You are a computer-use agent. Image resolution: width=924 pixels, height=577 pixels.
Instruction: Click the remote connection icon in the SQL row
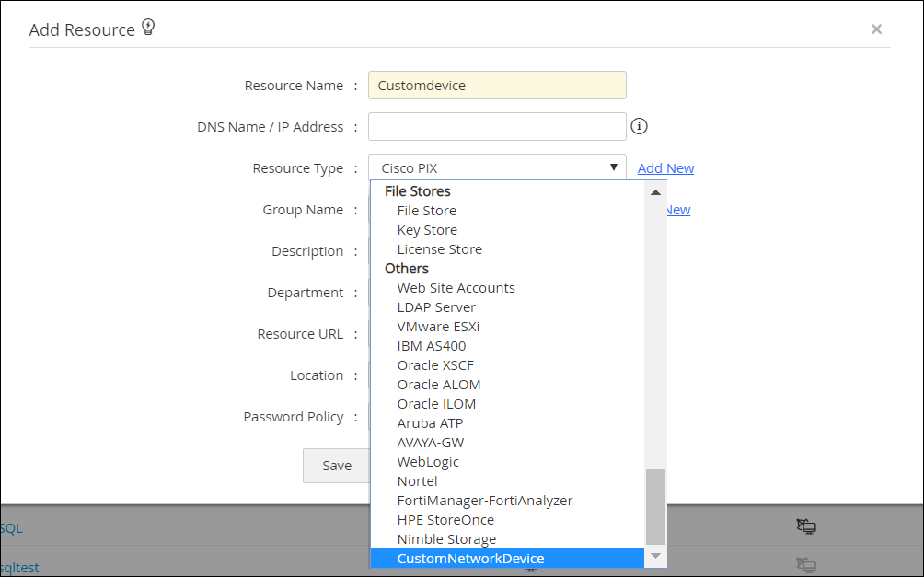click(806, 527)
